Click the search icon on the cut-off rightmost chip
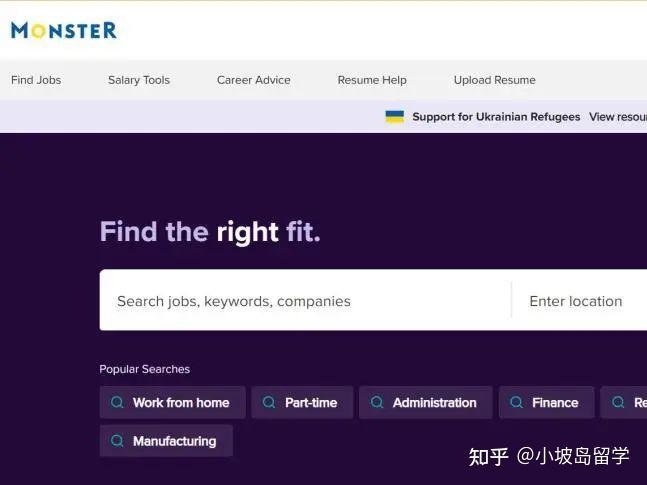This screenshot has height=485, width=647. (x=618, y=402)
